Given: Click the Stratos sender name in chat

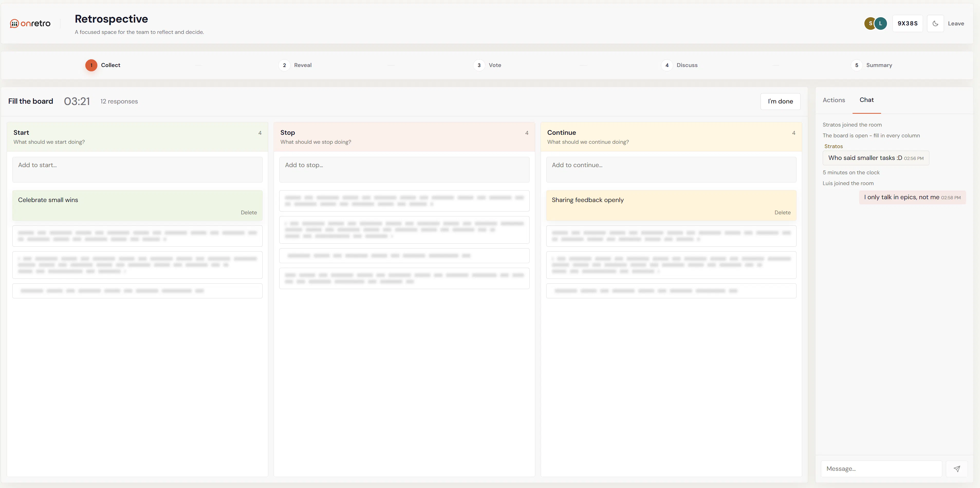Looking at the screenshot, I should [833, 146].
